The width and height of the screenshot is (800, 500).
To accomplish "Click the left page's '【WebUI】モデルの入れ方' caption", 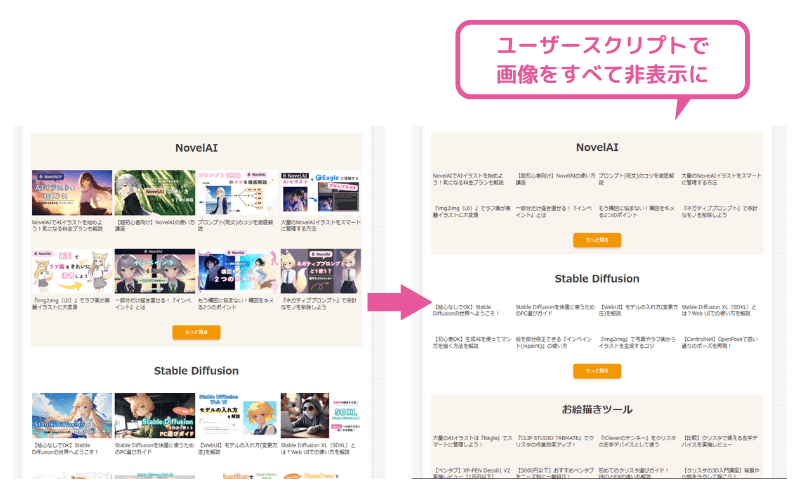I will [x=238, y=448].
